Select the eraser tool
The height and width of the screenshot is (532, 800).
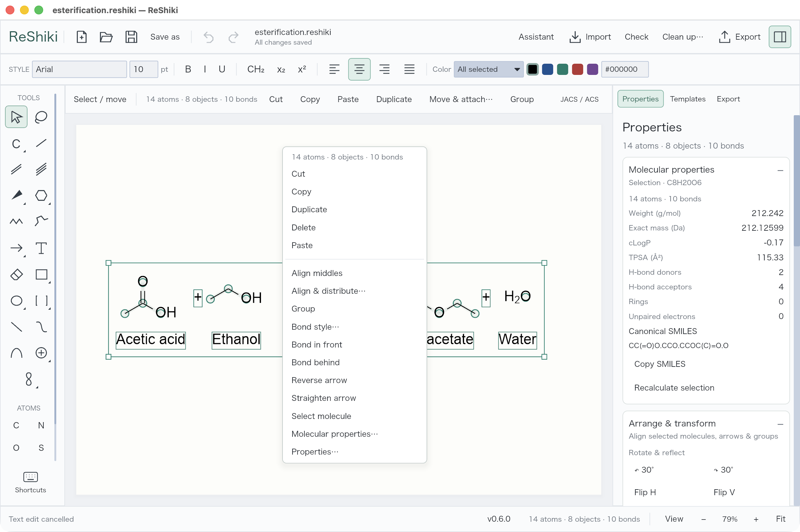click(x=16, y=274)
